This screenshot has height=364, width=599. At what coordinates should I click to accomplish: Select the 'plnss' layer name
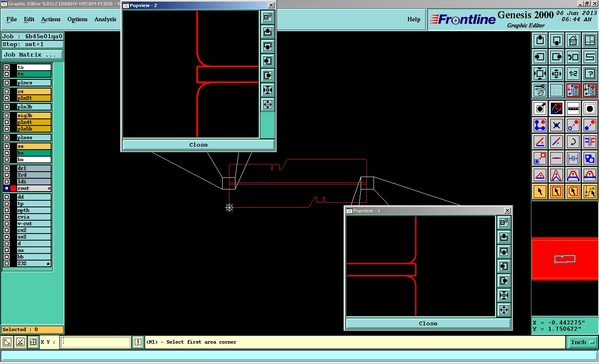[34, 138]
